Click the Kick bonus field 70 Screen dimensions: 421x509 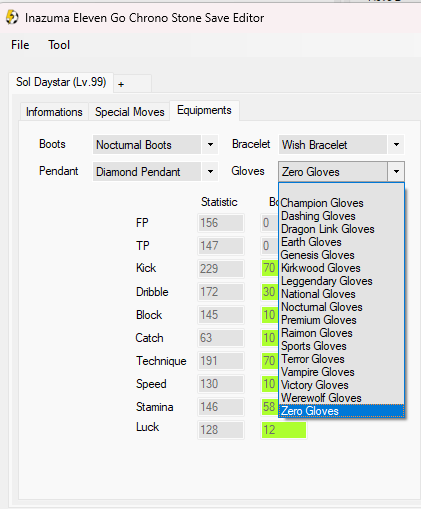pyautogui.click(x=269, y=269)
